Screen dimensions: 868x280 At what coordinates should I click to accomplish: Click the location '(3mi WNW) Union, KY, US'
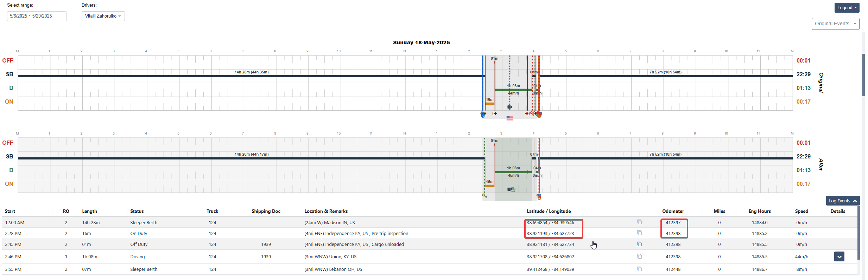point(330,256)
